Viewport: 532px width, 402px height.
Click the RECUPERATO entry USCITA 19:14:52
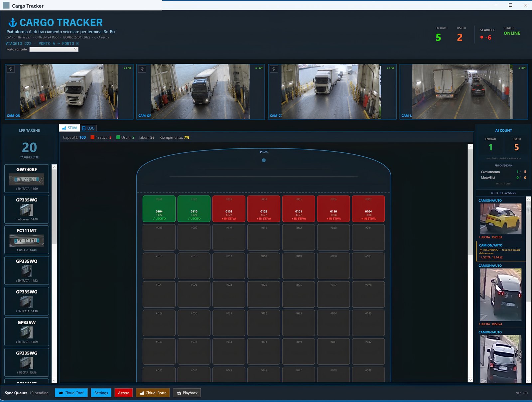[501, 251]
